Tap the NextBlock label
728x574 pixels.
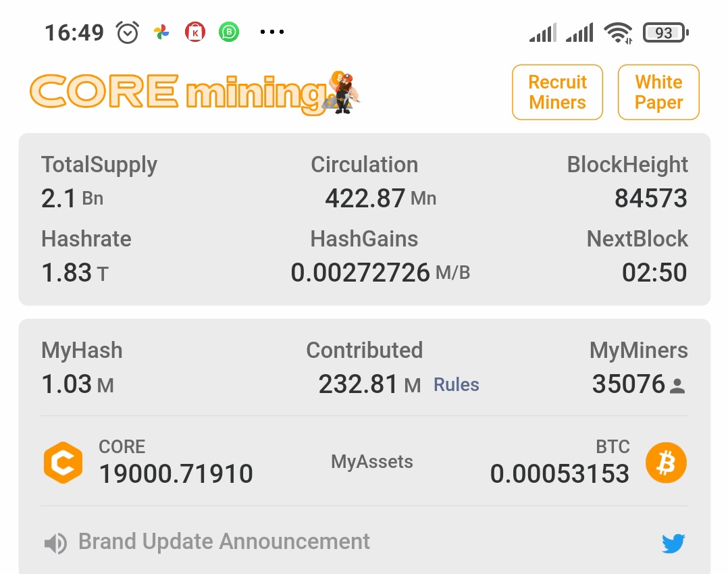click(637, 239)
